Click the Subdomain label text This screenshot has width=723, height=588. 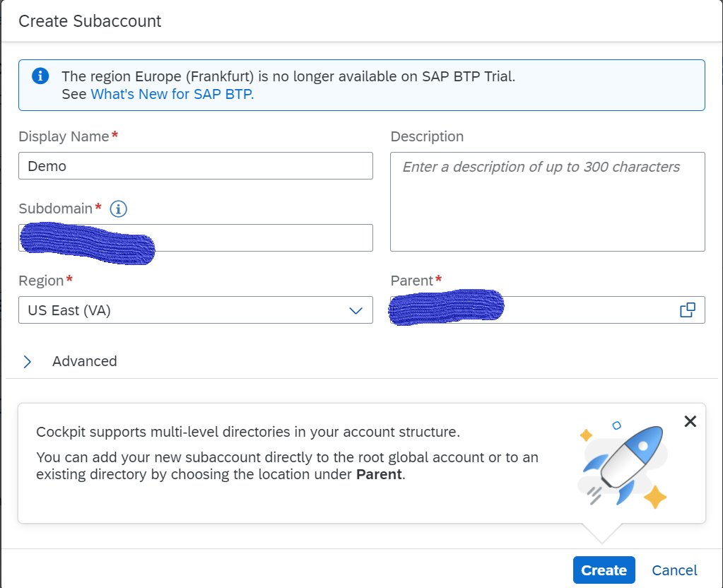click(x=55, y=208)
